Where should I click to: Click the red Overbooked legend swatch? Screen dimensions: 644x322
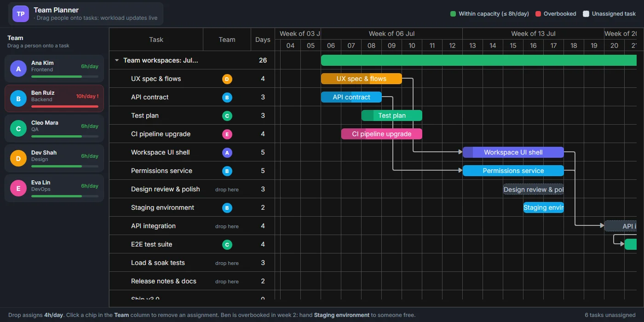point(538,14)
